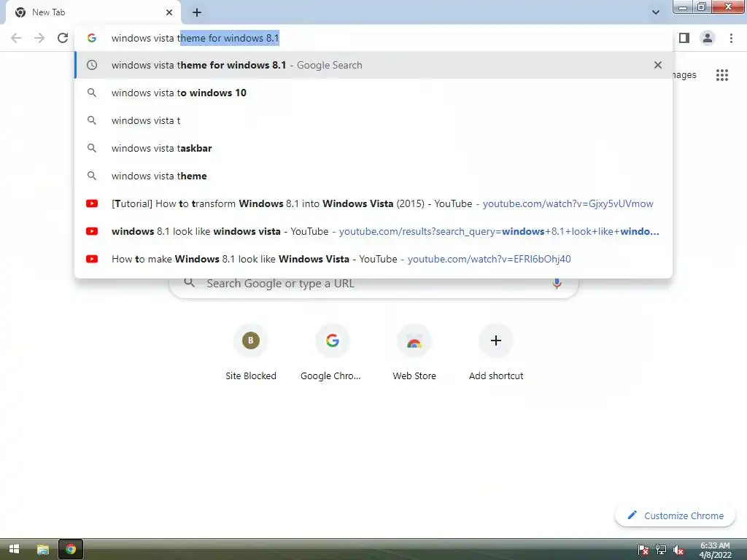Open the Windows Start button

click(x=15, y=550)
